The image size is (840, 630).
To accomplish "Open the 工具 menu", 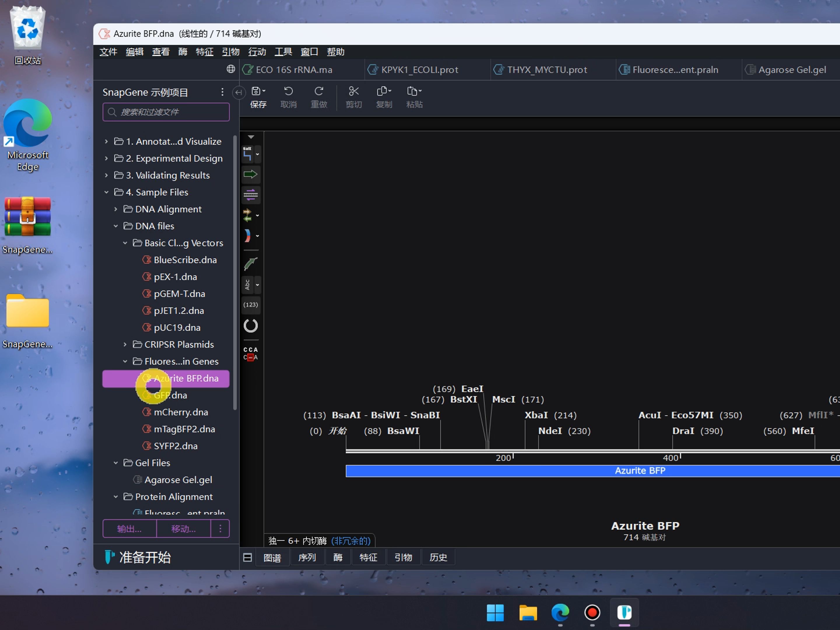I will point(283,52).
